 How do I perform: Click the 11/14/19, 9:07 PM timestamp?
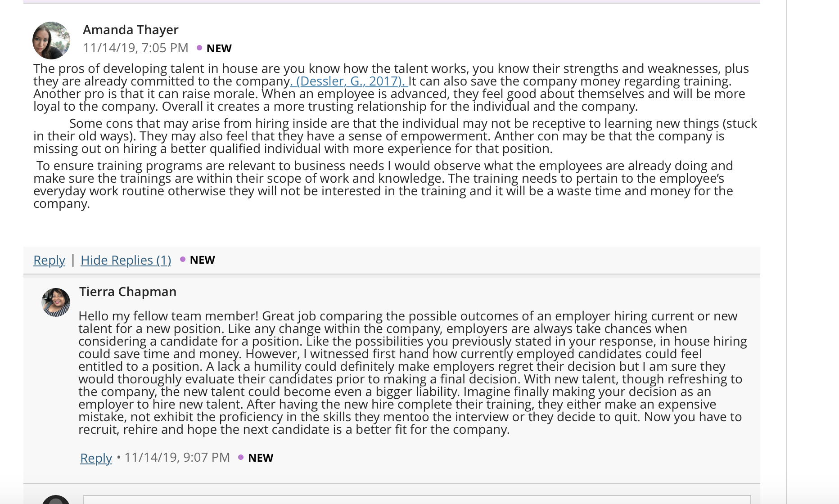[x=177, y=457]
